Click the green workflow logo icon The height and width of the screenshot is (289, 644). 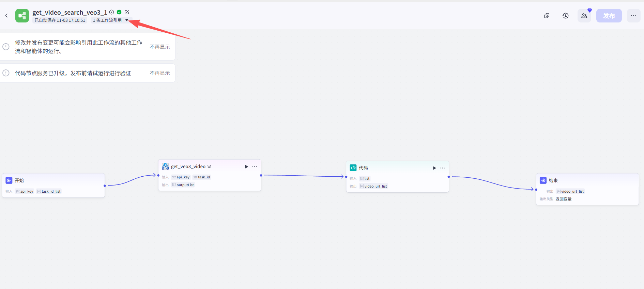22,16
